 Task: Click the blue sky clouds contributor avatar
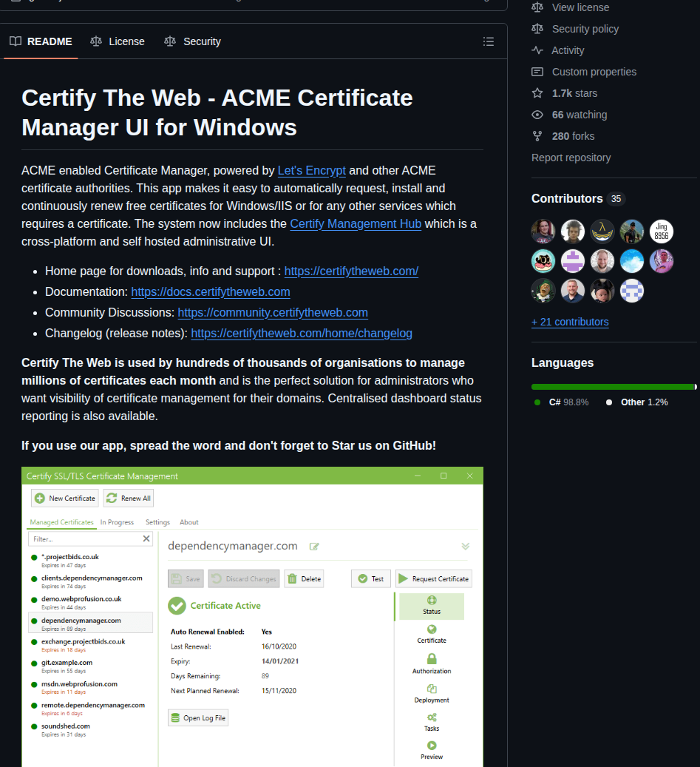pos(632,261)
